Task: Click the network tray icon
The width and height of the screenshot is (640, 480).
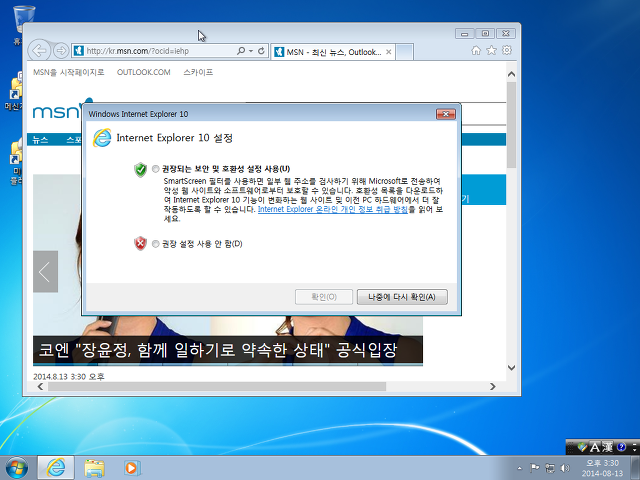Action: pyautogui.click(x=550, y=468)
